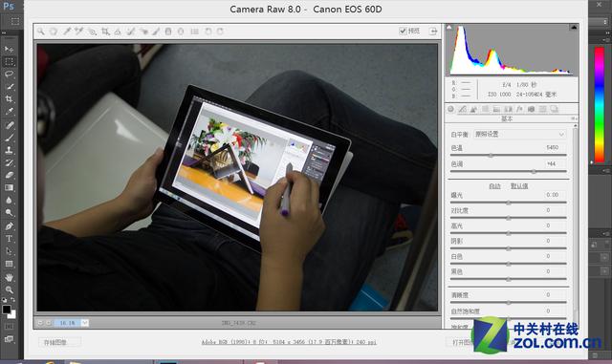612x364 pixels.
Task: Rotate image clockwise
Action: (220, 32)
